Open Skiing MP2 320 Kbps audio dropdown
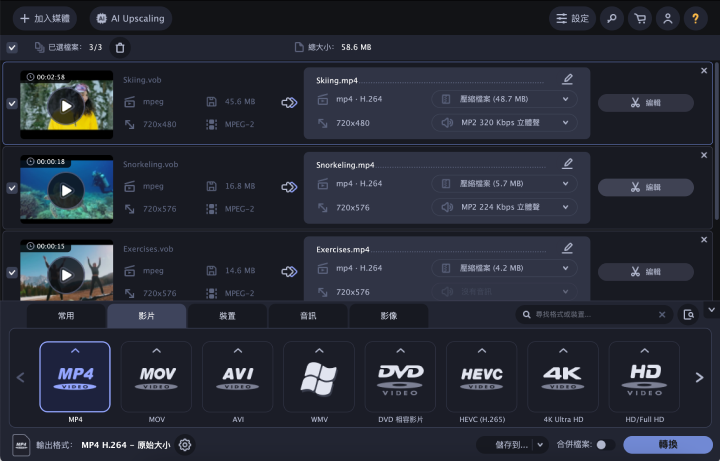The image size is (720, 461). 504,123
